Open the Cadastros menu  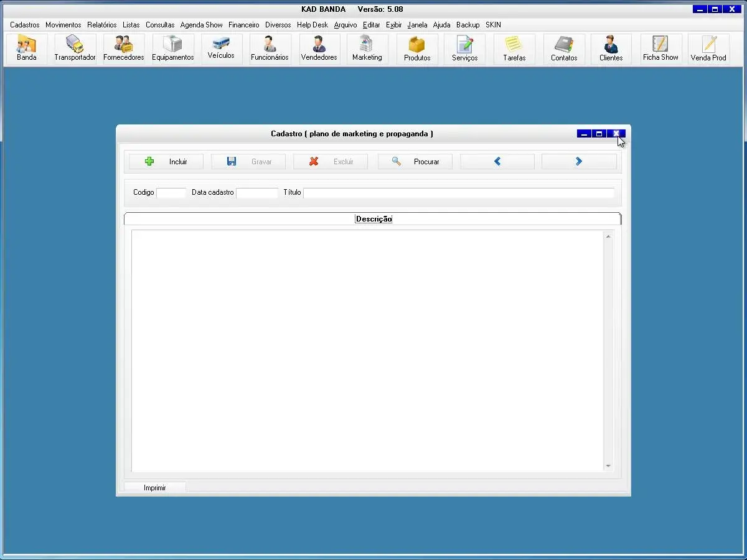click(24, 25)
